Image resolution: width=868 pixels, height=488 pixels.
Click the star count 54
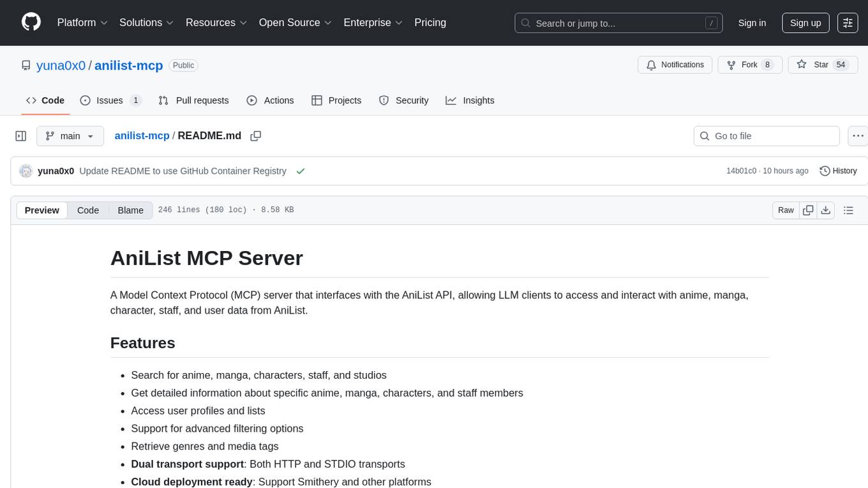(841, 65)
